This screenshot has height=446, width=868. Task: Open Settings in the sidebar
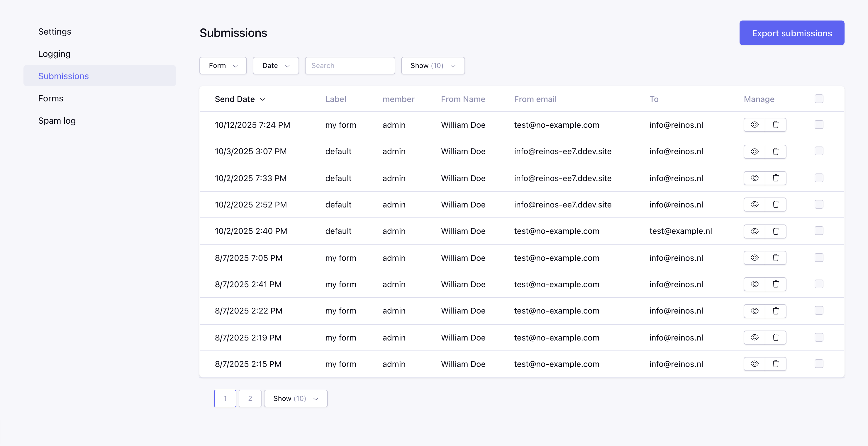pos(55,32)
